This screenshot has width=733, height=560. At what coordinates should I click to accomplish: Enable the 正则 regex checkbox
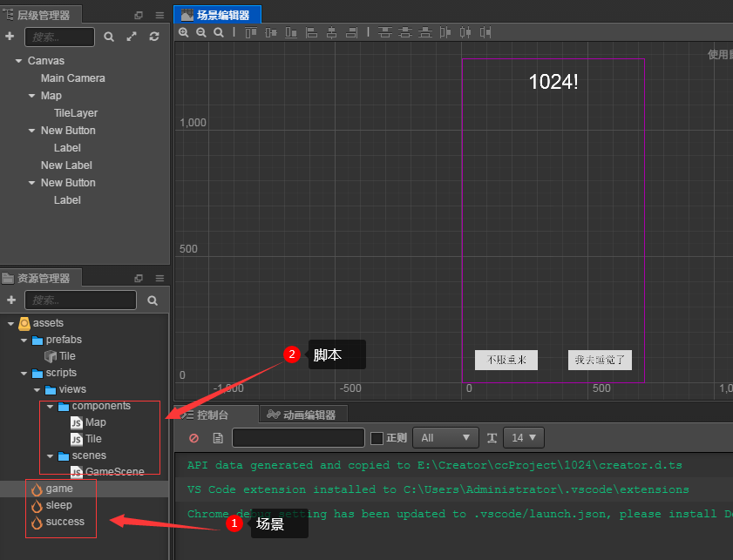377,438
